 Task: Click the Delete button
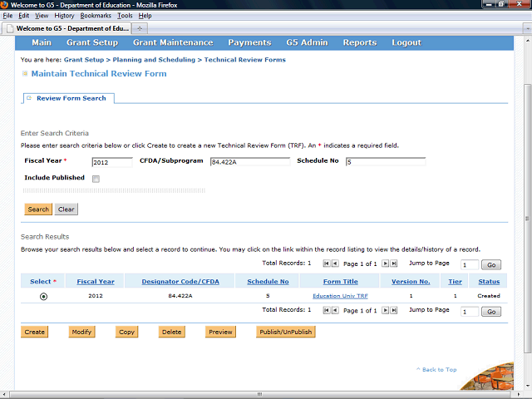click(x=172, y=332)
